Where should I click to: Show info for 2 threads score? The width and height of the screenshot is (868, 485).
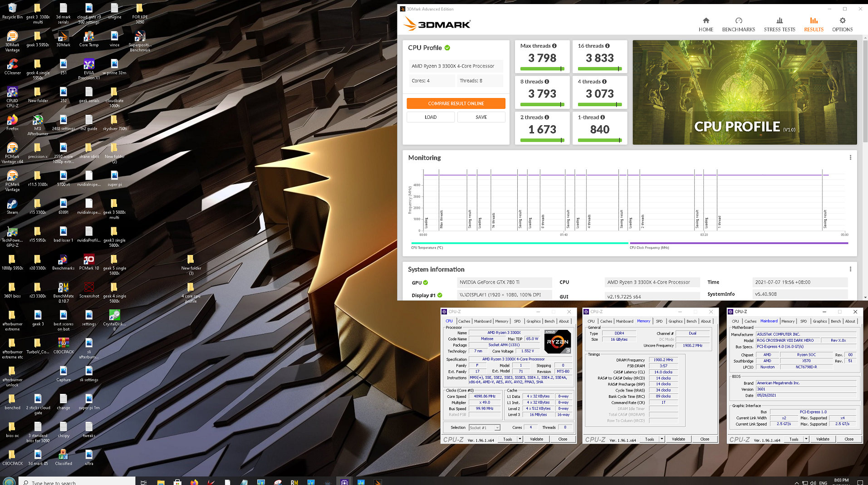coord(547,118)
